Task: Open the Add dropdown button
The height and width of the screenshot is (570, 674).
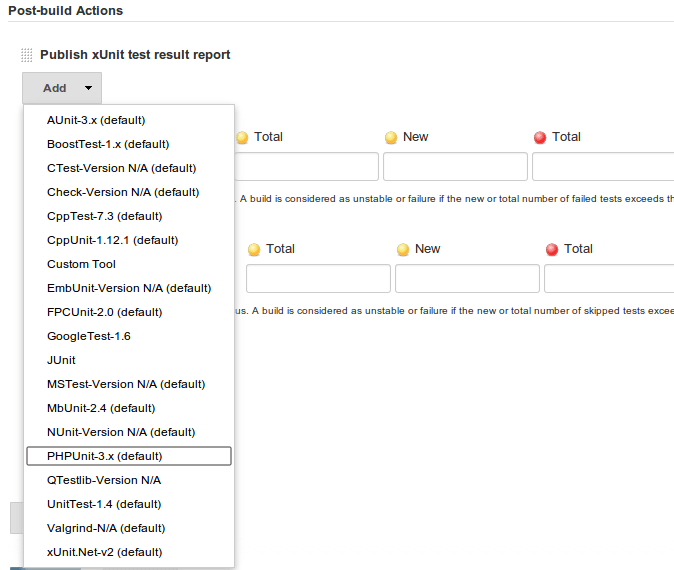Action: click(x=62, y=88)
